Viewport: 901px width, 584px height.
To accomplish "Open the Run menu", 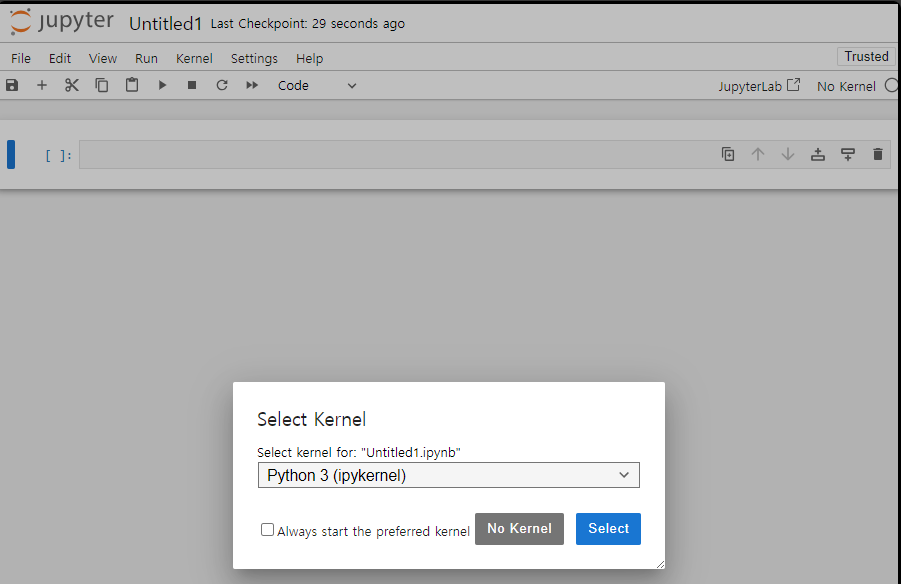I will (x=146, y=59).
